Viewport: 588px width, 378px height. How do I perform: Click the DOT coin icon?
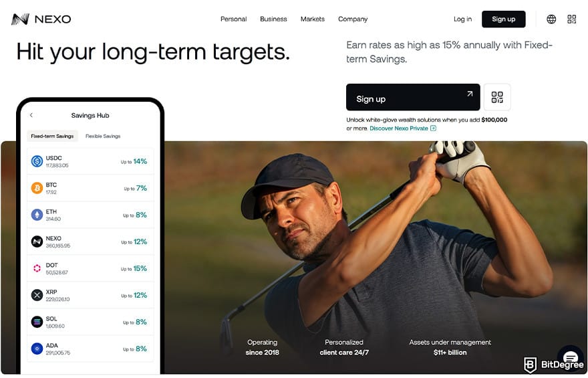[x=37, y=268]
